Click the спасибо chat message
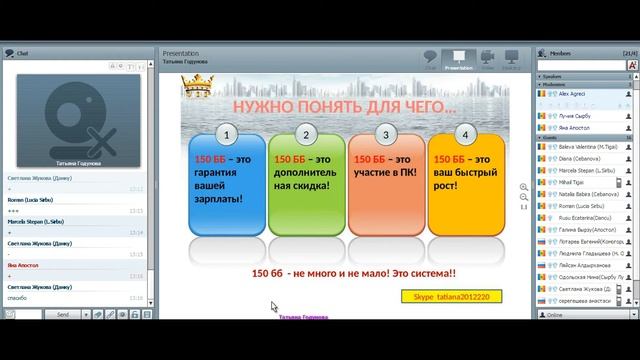 coord(17,298)
